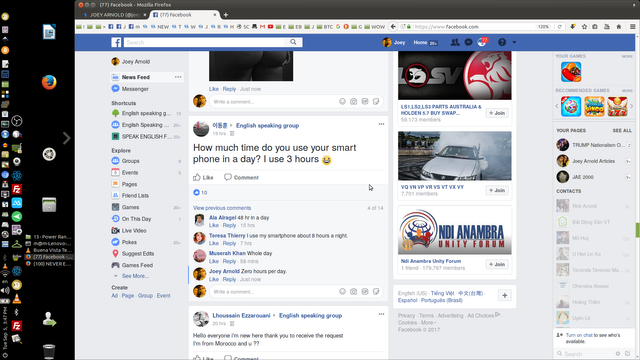Open Games Feed in sidebar
The height and width of the screenshot is (360, 640).
pyautogui.click(x=137, y=265)
